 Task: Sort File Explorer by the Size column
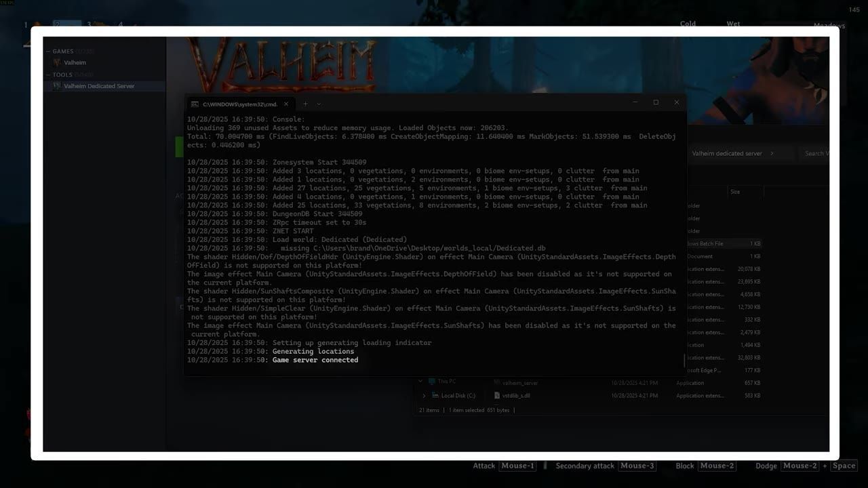pyautogui.click(x=745, y=192)
